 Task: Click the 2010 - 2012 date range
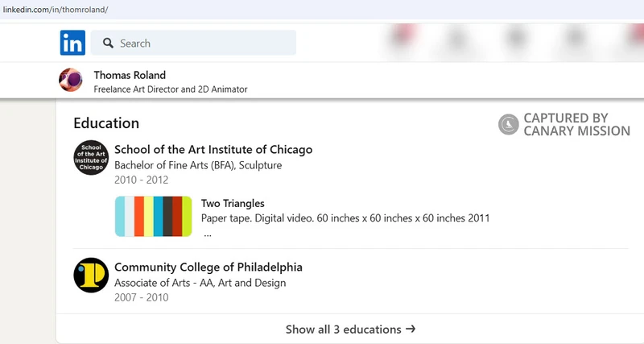coord(142,180)
